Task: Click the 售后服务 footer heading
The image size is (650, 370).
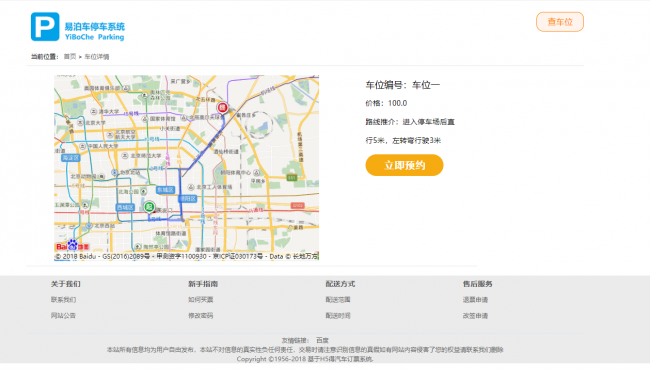Action: [x=477, y=284]
